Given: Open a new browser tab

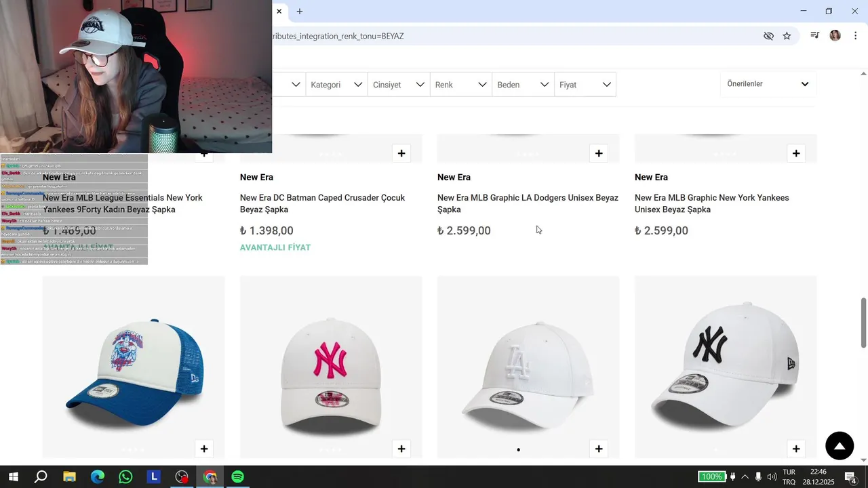Looking at the screenshot, I should pyautogui.click(x=300, y=12).
